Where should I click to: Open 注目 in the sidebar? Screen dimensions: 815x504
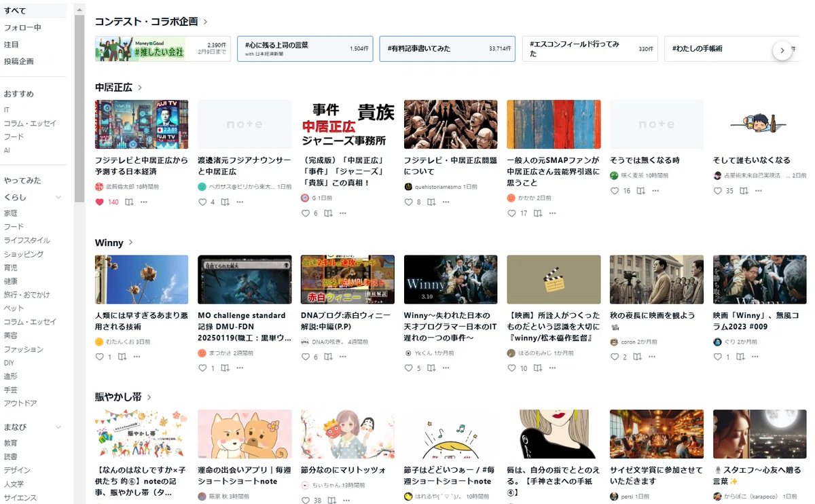tap(11, 45)
